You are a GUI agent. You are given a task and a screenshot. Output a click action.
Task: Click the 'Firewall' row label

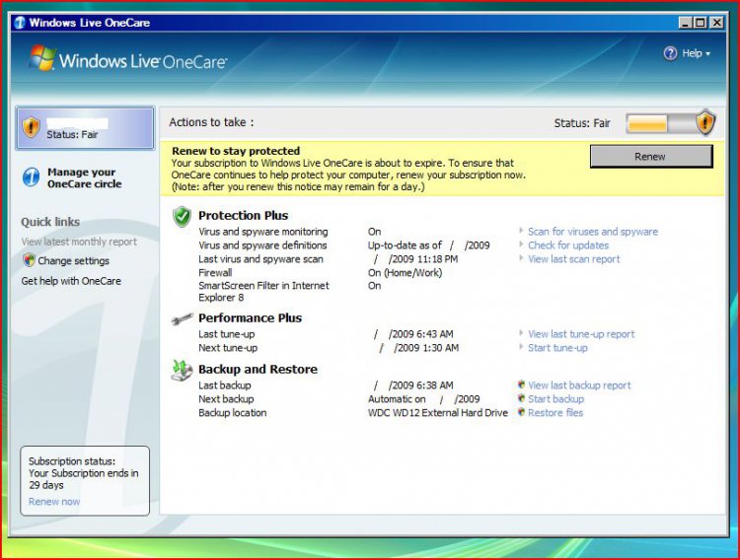tap(215, 273)
